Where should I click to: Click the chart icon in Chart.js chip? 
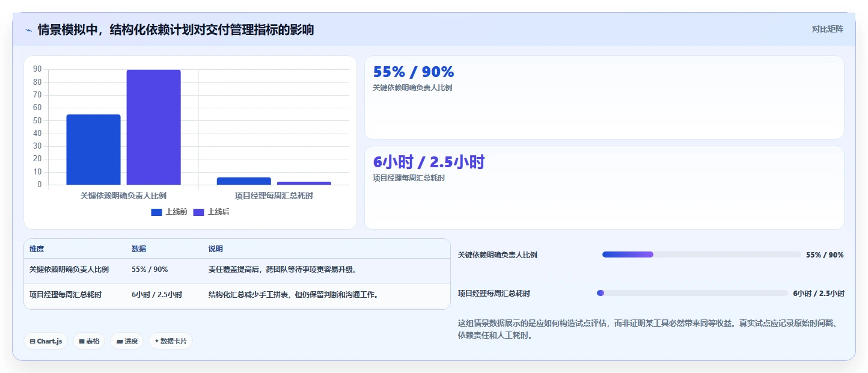point(32,342)
